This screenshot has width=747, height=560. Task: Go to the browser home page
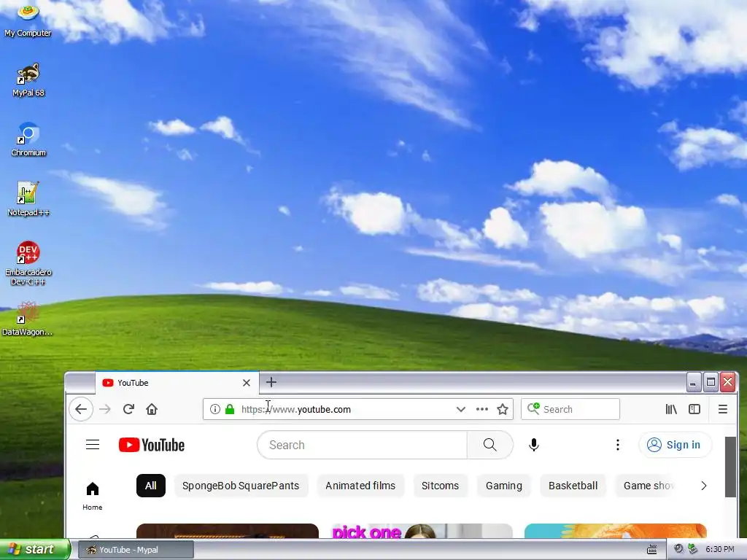[152, 409]
